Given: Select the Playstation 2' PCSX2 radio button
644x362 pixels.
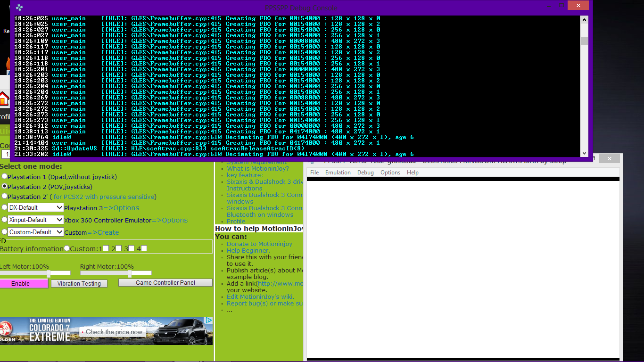Looking at the screenshot, I should [x=4, y=196].
